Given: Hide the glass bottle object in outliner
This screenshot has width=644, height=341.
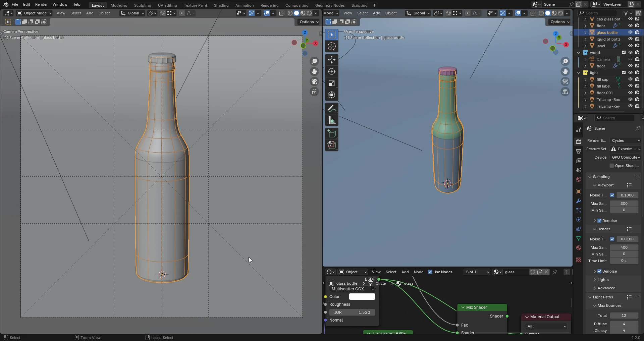Looking at the screenshot, I should click(x=630, y=33).
